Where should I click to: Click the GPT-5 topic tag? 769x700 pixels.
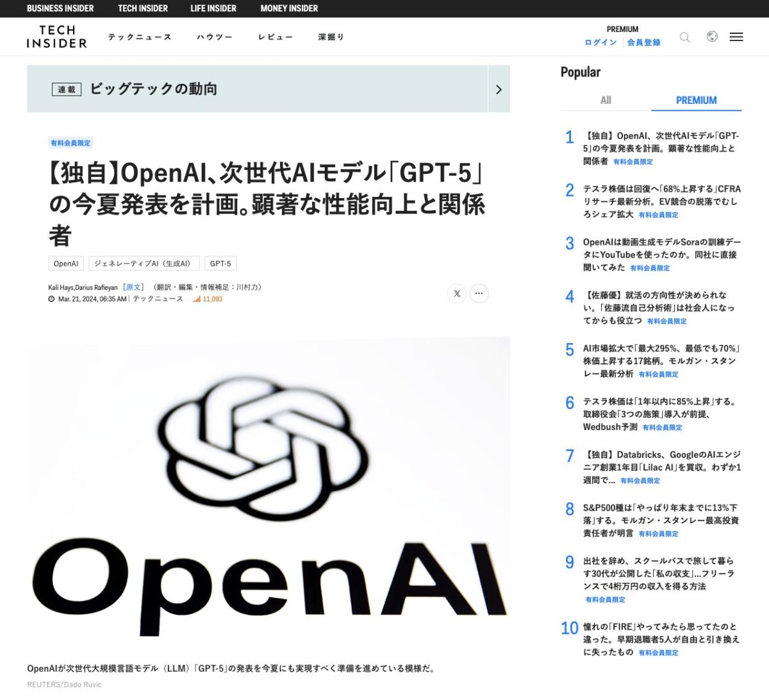(220, 263)
